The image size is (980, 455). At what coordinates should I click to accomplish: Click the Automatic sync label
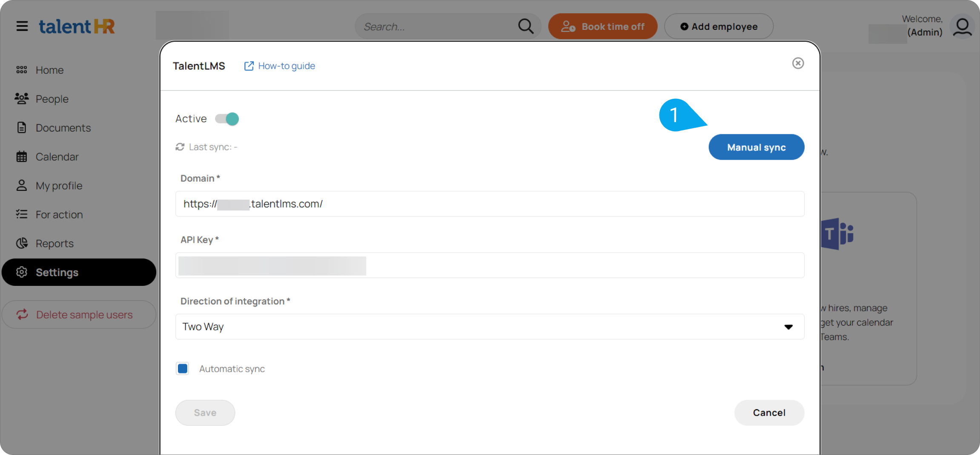pos(232,369)
